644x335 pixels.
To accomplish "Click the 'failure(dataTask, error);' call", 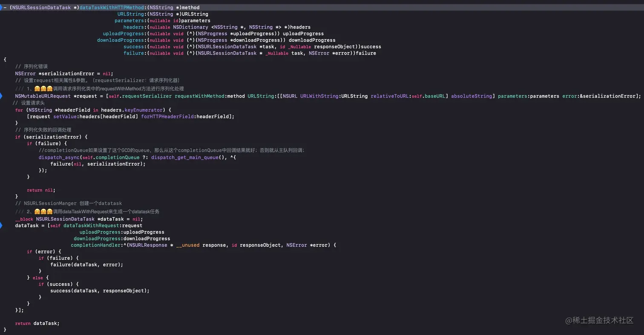I will tap(87, 265).
